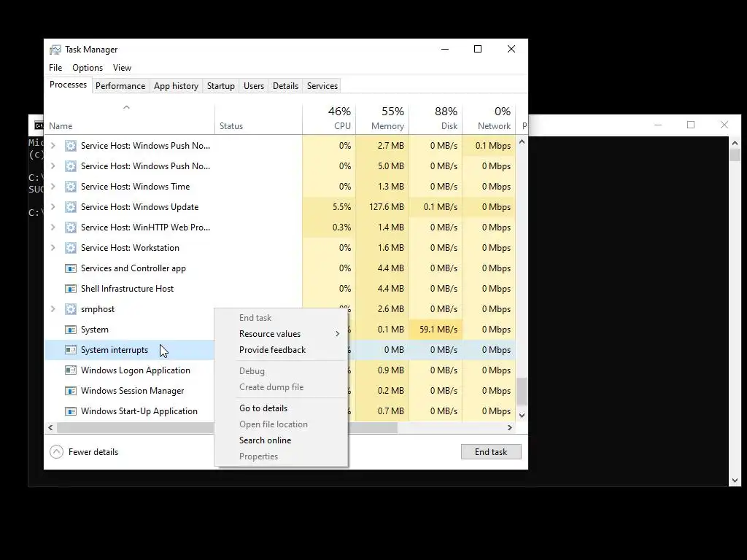Screen dimensions: 747x560
Task: Click process list vertical scrollbar thumb
Action: pyautogui.click(x=522, y=392)
